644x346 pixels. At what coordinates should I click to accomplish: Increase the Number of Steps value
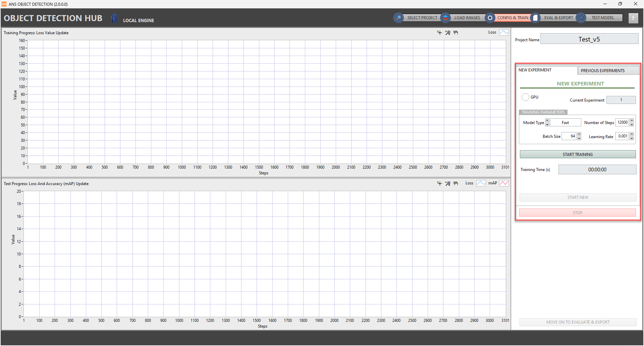632,120
